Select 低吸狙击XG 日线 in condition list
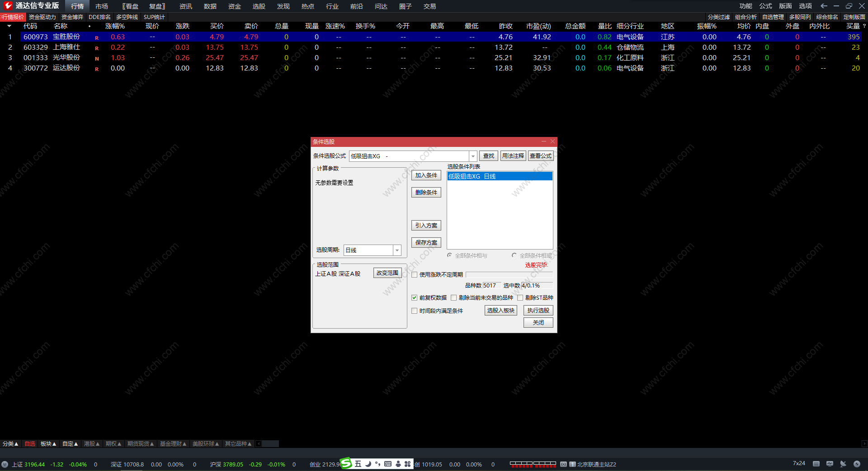 pyautogui.click(x=500, y=176)
